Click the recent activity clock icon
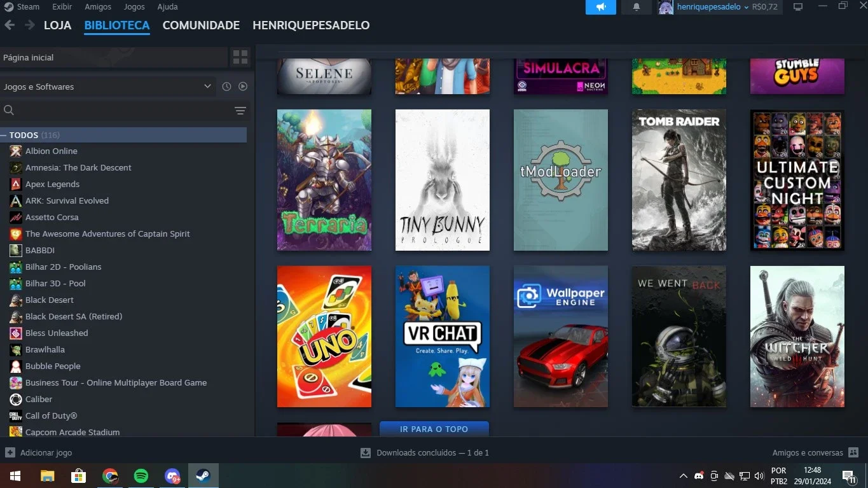Screen dimensions: 868x488 [x=226, y=87]
